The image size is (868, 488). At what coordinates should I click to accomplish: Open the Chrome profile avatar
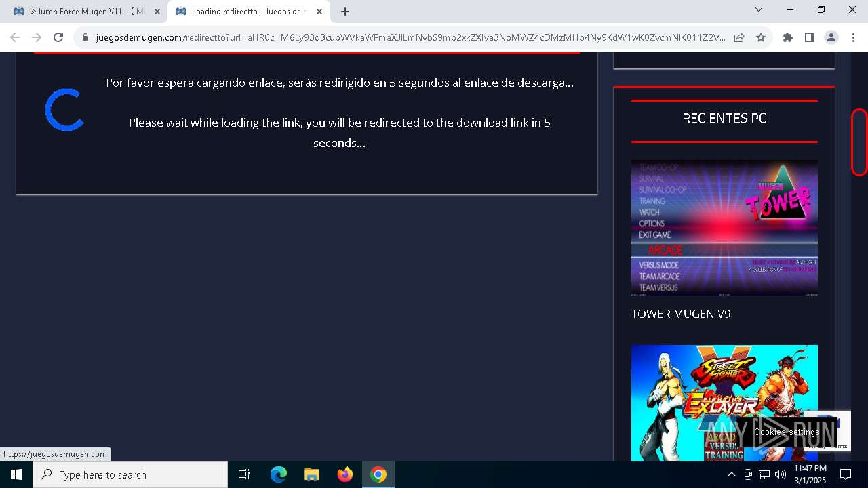(831, 37)
